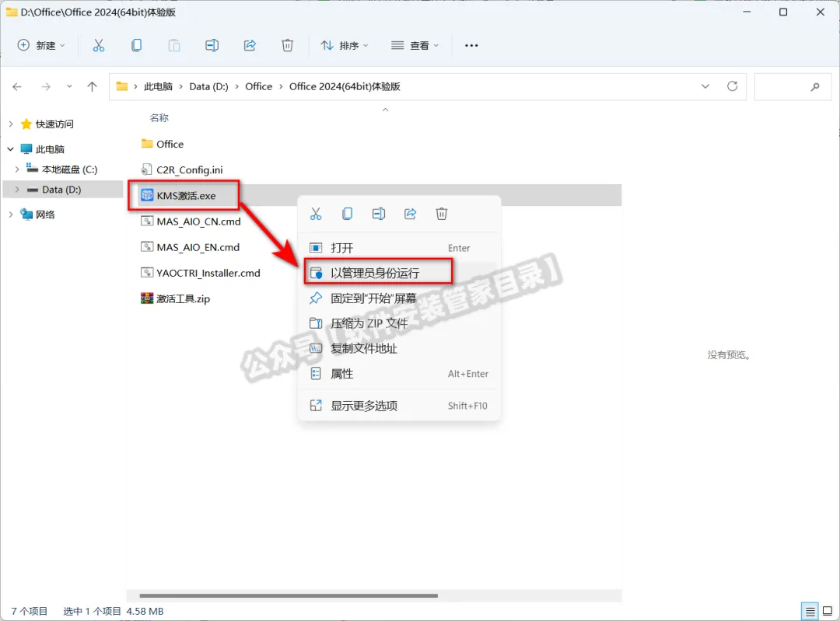
Task: Click 此电脑 in the breadcrumb path
Action: tap(158, 86)
